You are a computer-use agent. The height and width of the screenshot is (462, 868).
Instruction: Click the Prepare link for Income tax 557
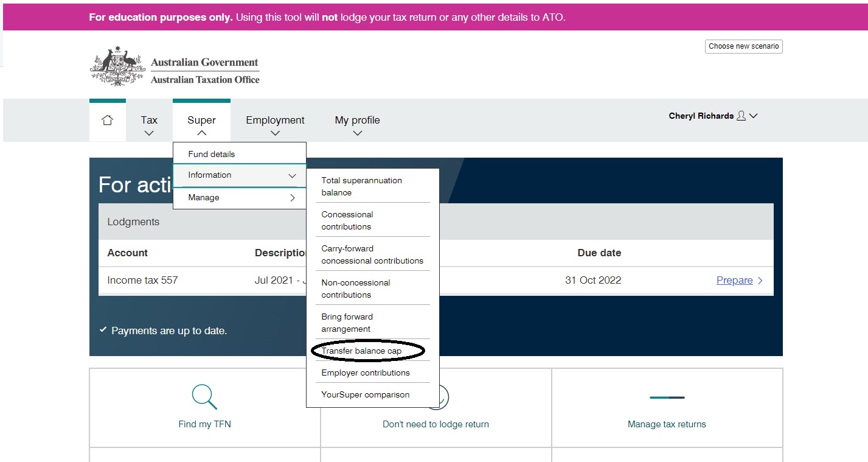pos(734,280)
